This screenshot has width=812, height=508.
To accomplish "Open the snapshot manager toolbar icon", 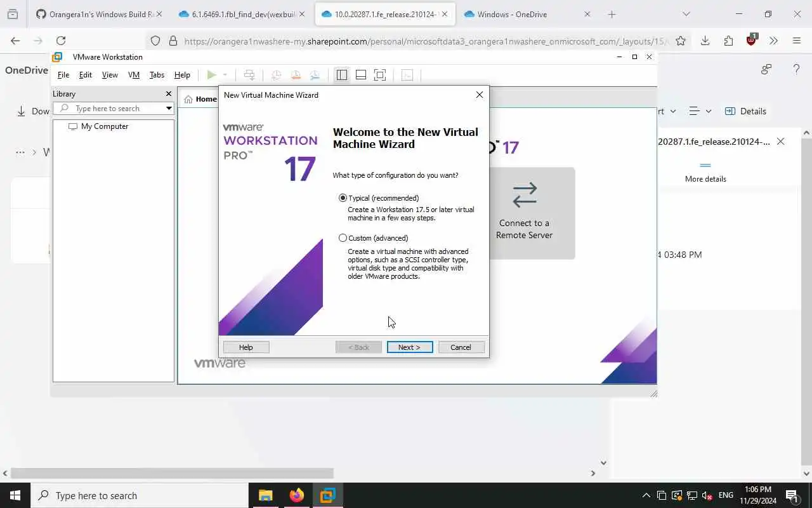I will point(315,75).
